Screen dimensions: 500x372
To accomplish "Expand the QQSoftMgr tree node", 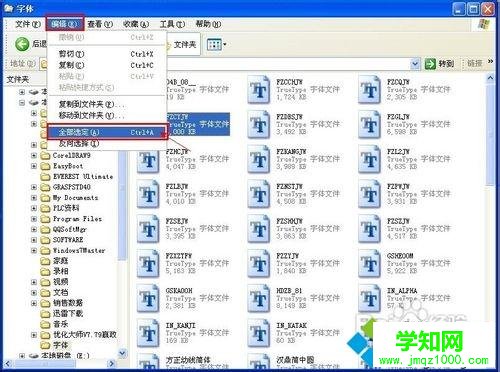I will click(x=34, y=229).
